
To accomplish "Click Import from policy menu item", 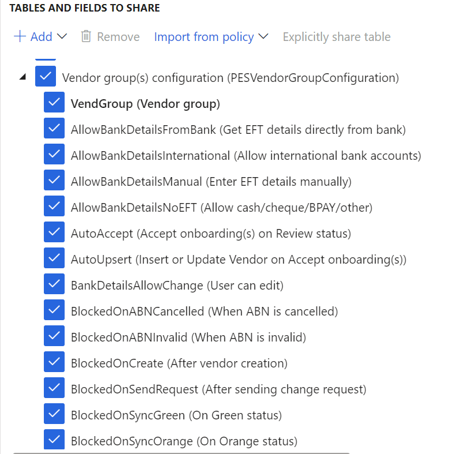I will tap(204, 37).
